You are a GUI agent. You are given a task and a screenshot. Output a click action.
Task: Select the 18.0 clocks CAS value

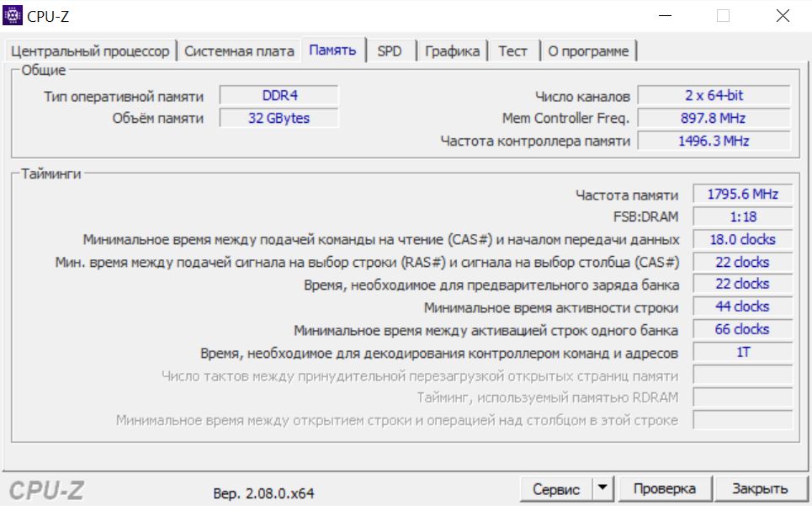click(743, 239)
